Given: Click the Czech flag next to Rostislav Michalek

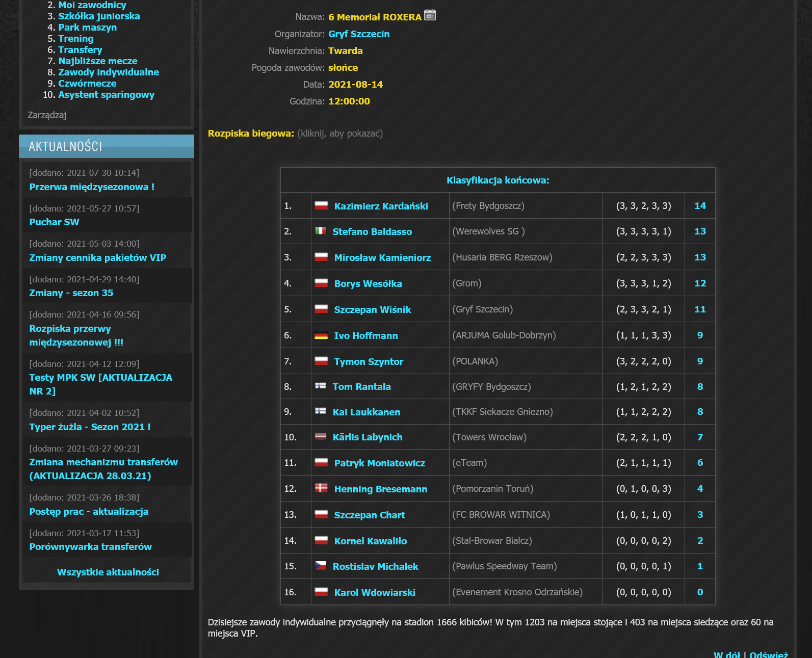Looking at the screenshot, I should [321, 566].
